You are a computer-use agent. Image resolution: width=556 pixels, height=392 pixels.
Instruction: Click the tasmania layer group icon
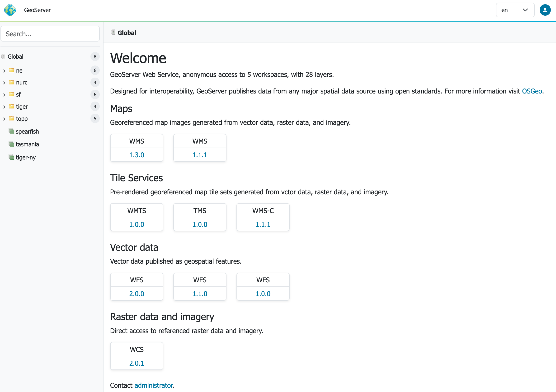click(x=11, y=145)
